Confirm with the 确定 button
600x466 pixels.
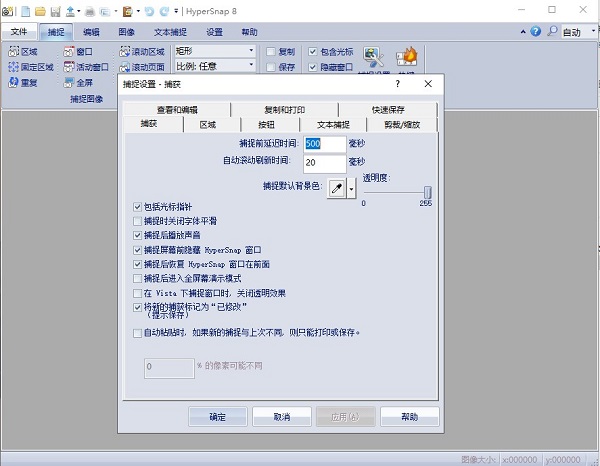(x=218, y=417)
